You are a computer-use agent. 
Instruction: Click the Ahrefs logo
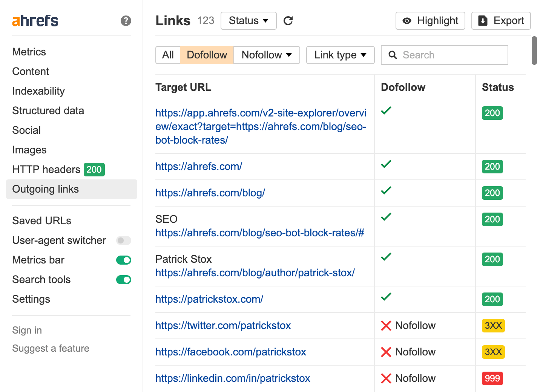[x=35, y=21]
